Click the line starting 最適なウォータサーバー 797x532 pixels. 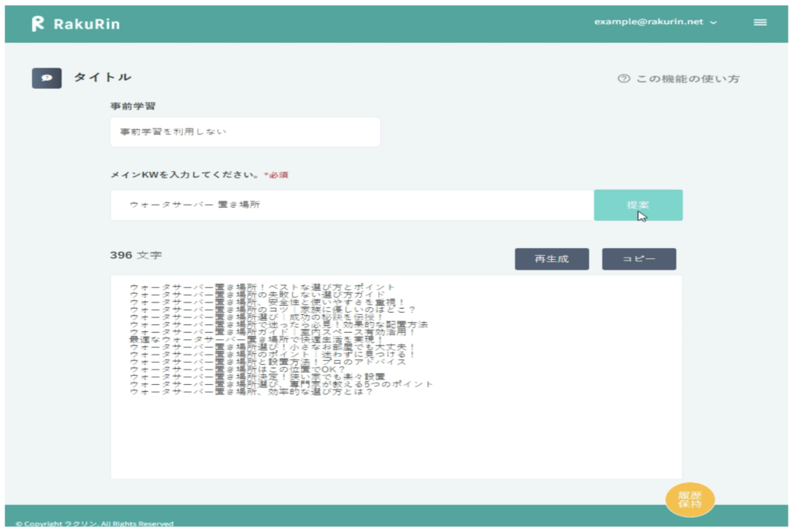(x=256, y=340)
